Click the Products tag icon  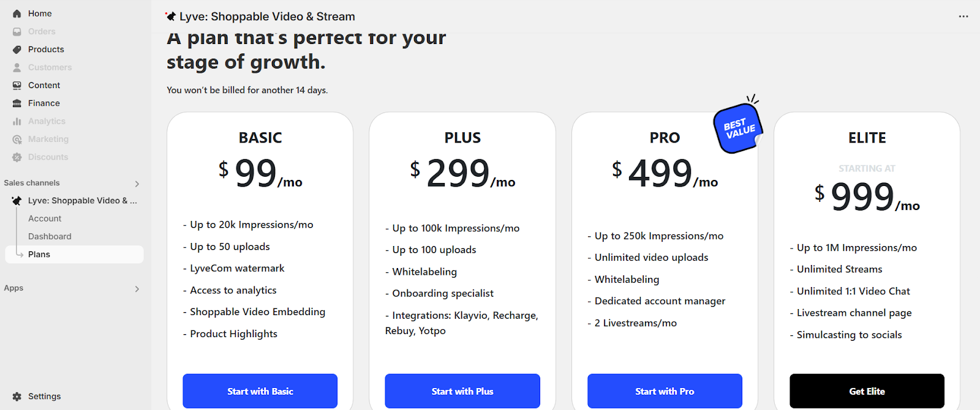tap(17, 50)
